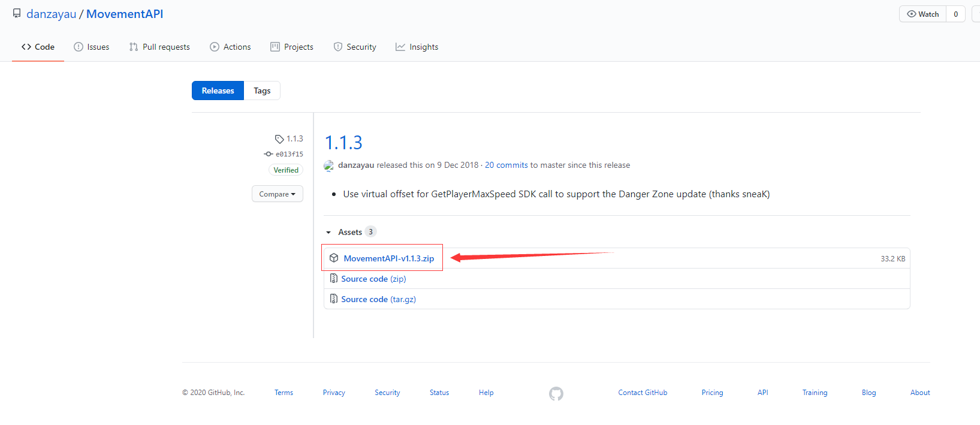980x425 pixels.
Task: Click the file icon for Source code (tar.gz)
Action: (334, 299)
